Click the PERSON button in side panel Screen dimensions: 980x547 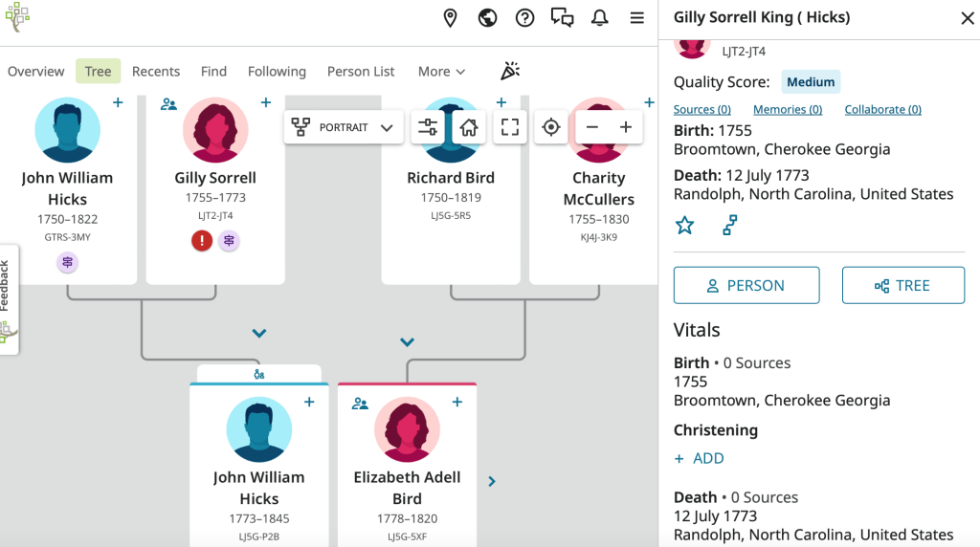pyautogui.click(x=746, y=285)
